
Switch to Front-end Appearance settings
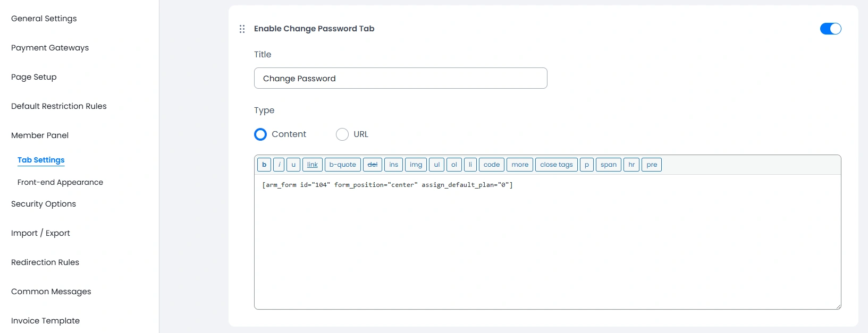(x=60, y=182)
